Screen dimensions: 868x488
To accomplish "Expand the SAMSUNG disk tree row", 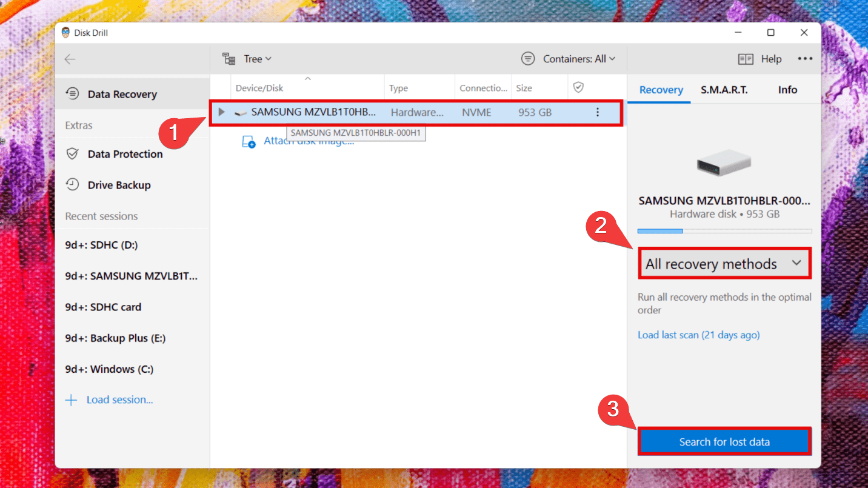I will pos(221,112).
